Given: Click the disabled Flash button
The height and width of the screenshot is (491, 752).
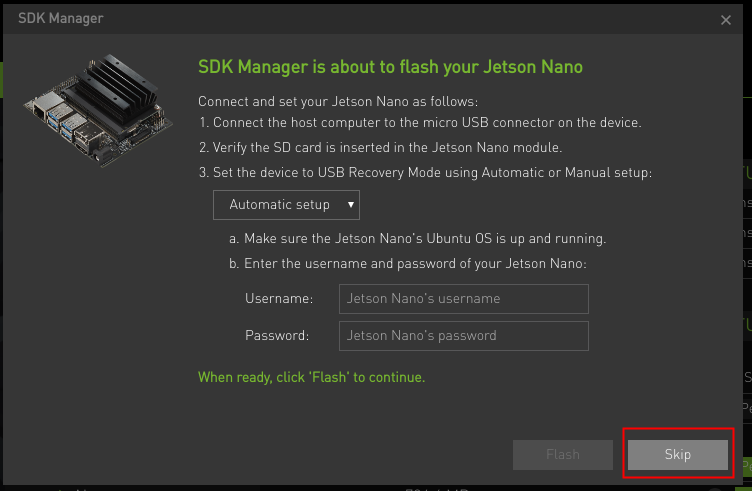Looking at the screenshot, I should [563, 455].
